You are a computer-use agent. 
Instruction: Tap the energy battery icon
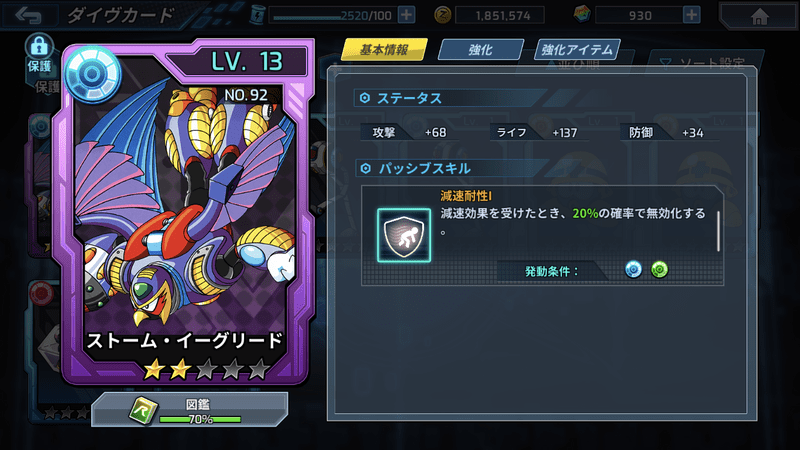coord(257,15)
